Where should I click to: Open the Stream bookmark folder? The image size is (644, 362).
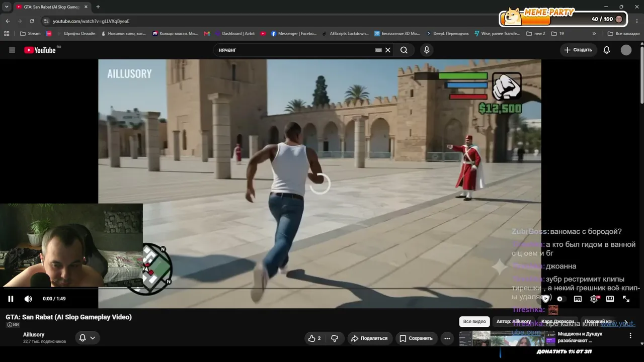pos(30,34)
